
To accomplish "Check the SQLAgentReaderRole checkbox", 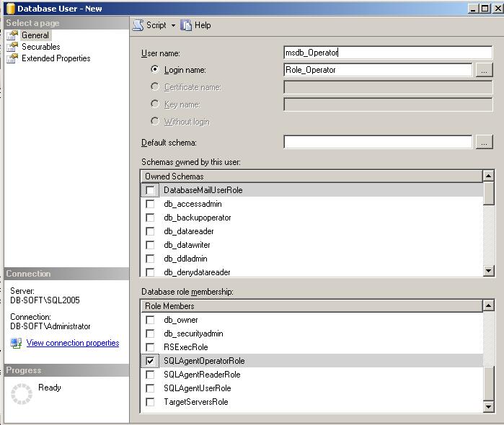I will (x=150, y=375).
